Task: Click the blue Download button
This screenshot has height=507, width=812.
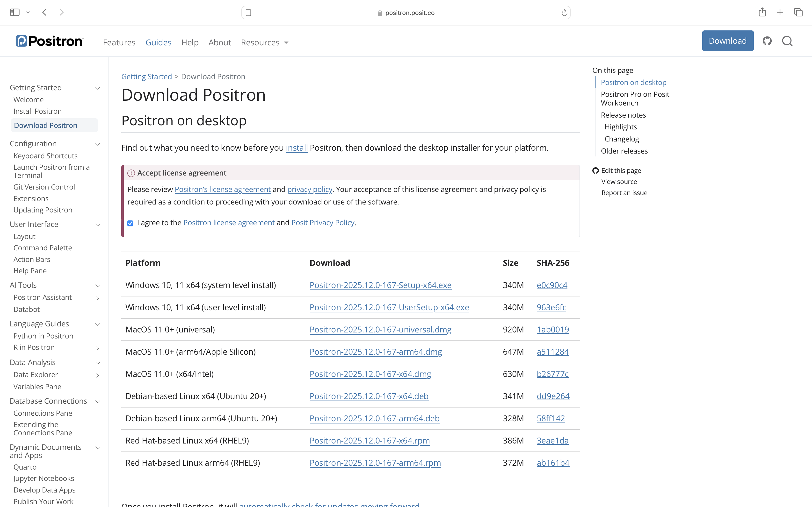Action: [727, 41]
